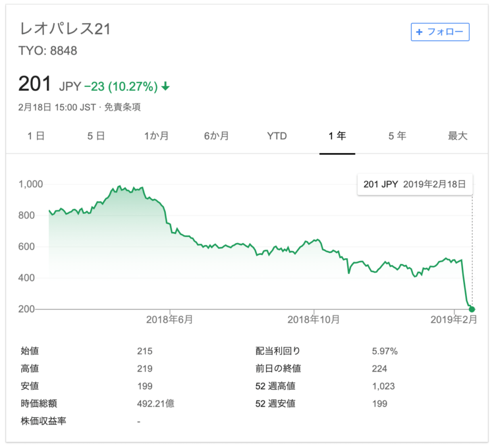Open the 免責条項 disclaimer link
The image size is (494, 448).
[122, 107]
